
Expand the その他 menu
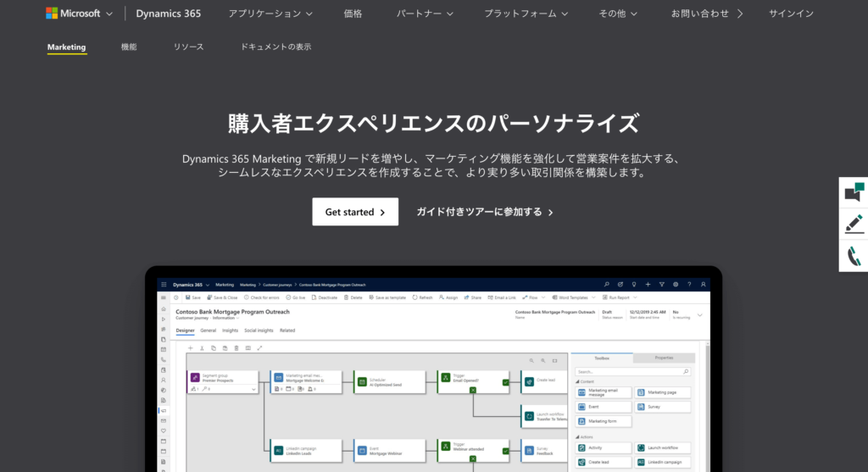(618, 14)
